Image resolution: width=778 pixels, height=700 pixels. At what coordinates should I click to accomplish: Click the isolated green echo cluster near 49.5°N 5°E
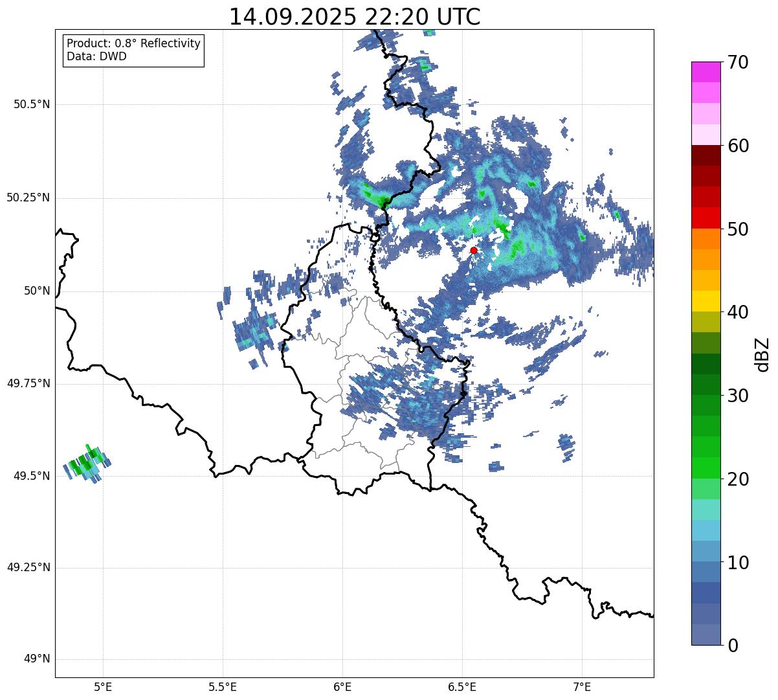tap(87, 464)
